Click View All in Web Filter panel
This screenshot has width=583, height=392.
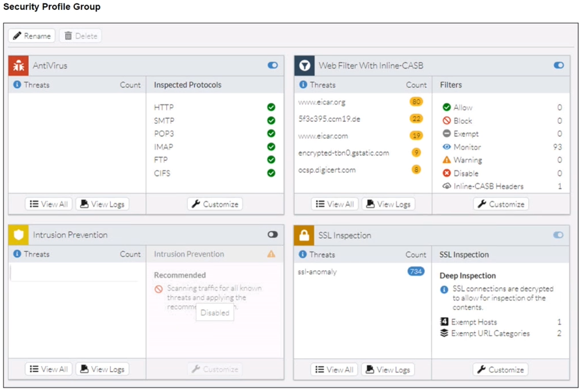(x=335, y=204)
